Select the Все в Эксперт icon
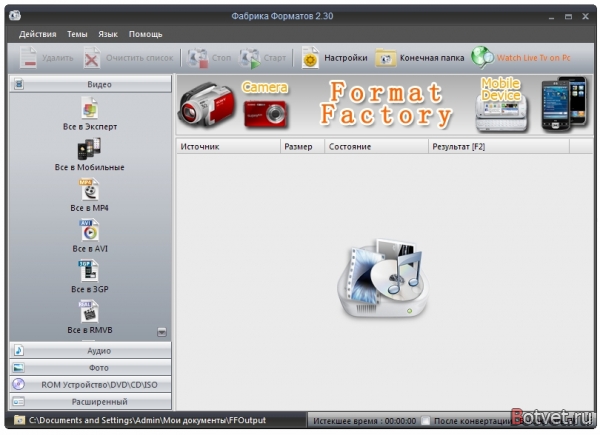600x435 pixels. coord(90,108)
